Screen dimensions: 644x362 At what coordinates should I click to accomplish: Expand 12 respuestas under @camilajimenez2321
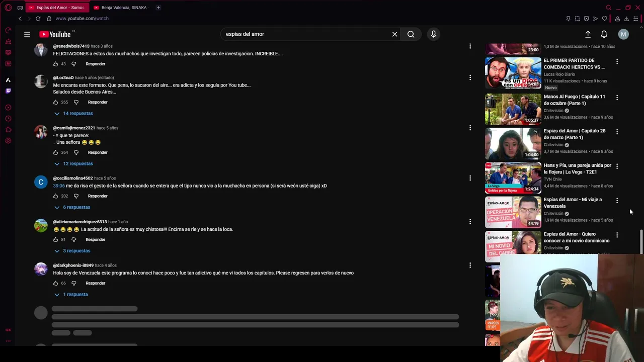point(73,164)
